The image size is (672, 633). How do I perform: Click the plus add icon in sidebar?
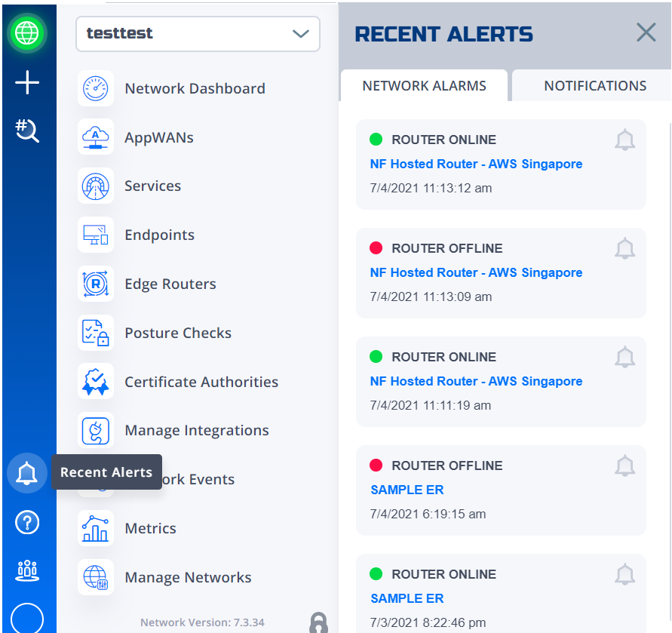[27, 82]
